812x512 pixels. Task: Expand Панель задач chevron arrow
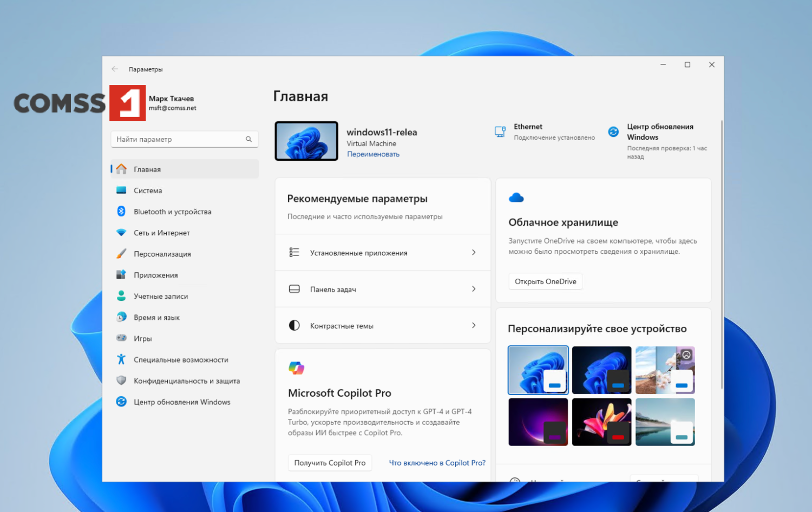click(x=474, y=289)
